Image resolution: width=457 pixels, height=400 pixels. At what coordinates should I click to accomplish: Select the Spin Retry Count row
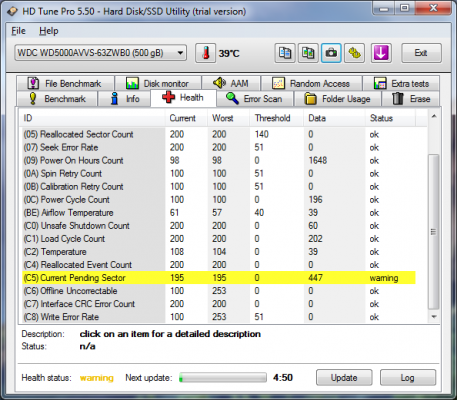pos(219,173)
